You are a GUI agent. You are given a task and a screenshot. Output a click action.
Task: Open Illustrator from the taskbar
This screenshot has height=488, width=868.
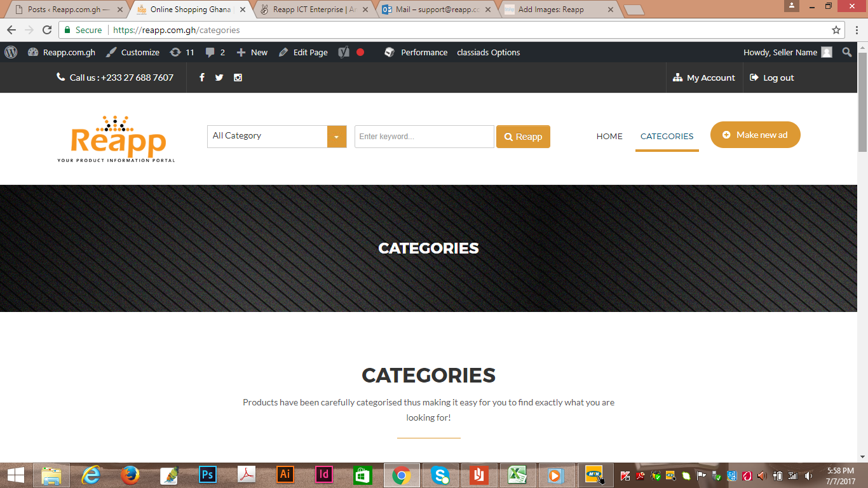[x=285, y=475]
